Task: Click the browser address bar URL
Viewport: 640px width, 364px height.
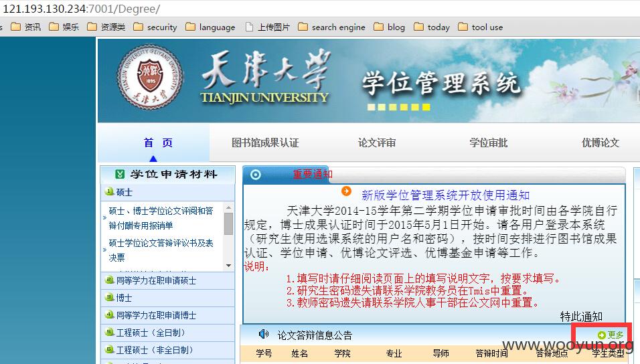Action: (x=82, y=8)
